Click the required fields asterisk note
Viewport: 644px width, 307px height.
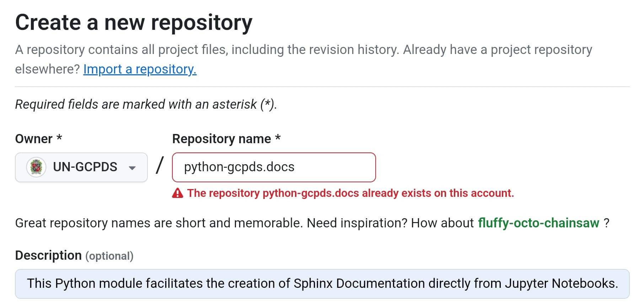pyautogui.click(x=146, y=104)
